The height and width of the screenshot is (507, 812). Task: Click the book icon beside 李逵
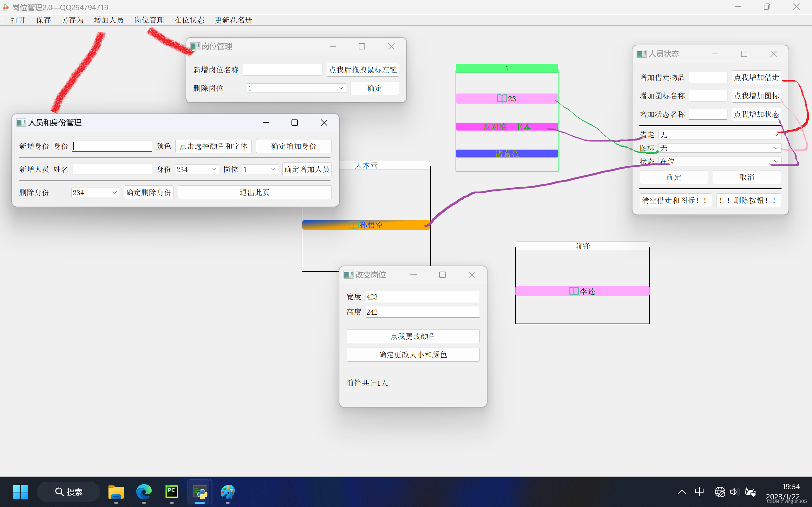[573, 291]
